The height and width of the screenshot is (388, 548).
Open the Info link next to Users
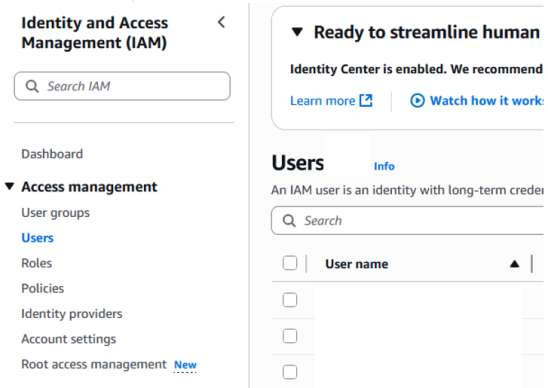tap(384, 166)
